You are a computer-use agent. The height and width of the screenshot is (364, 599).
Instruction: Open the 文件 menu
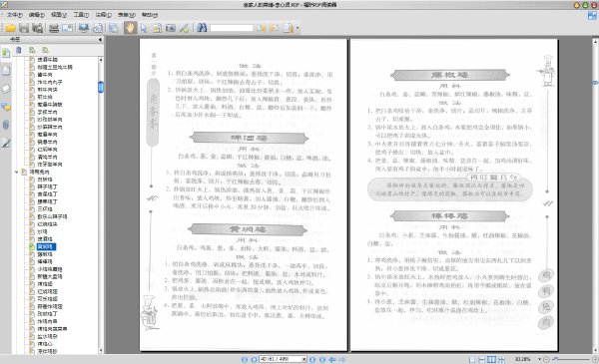15,15
